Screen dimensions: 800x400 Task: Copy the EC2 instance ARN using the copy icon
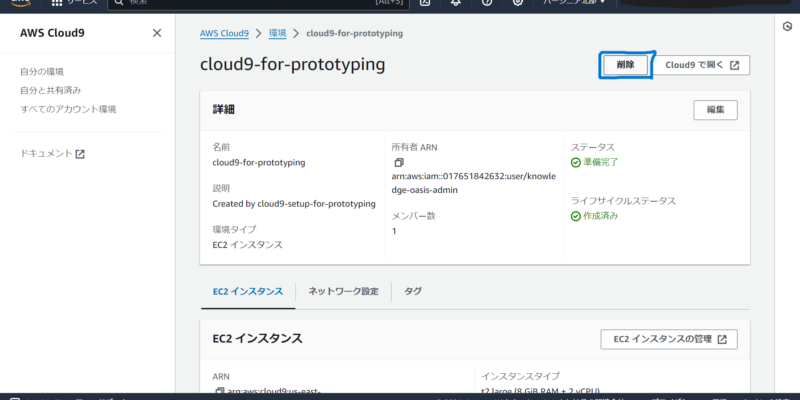point(220,390)
